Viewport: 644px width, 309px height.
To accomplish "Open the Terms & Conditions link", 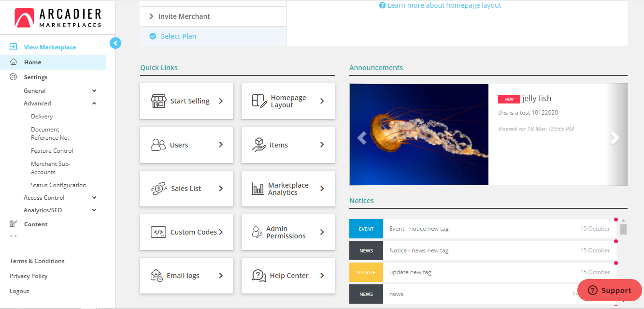I will tap(37, 261).
